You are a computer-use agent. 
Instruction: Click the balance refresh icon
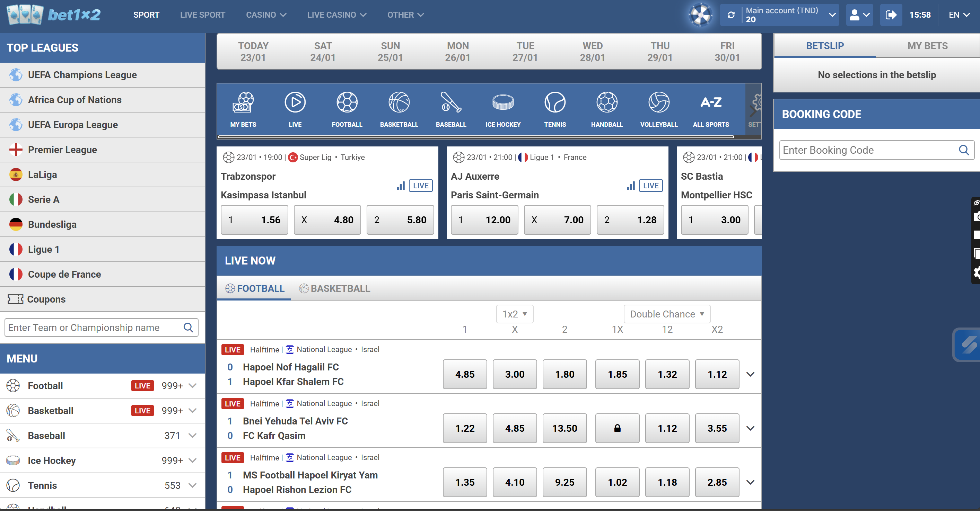tap(731, 15)
